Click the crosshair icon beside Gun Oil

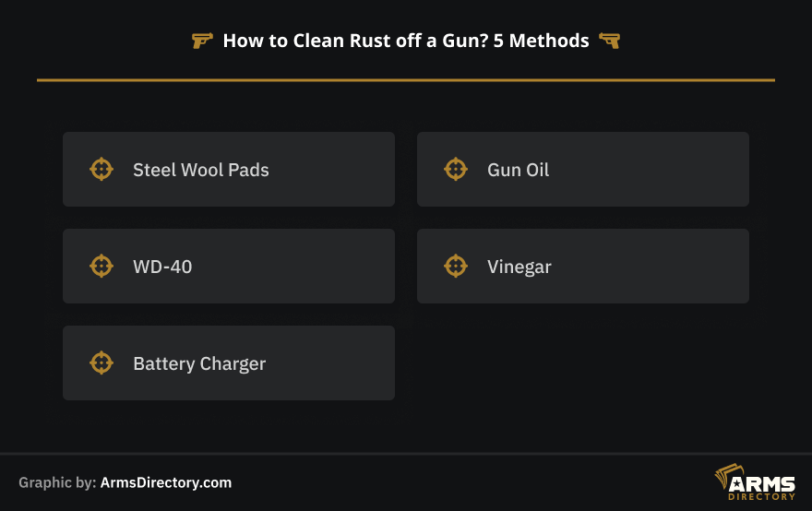[x=456, y=169]
